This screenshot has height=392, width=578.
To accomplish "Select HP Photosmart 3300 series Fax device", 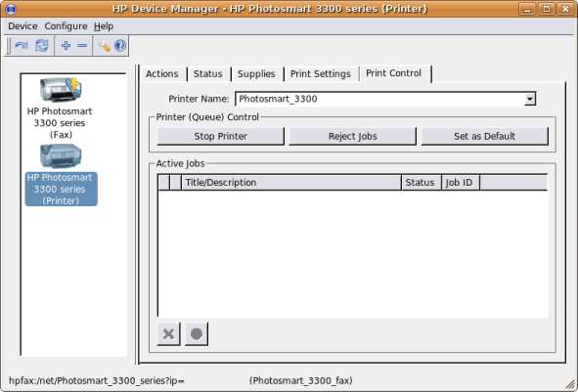I will click(x=60, y=108).
